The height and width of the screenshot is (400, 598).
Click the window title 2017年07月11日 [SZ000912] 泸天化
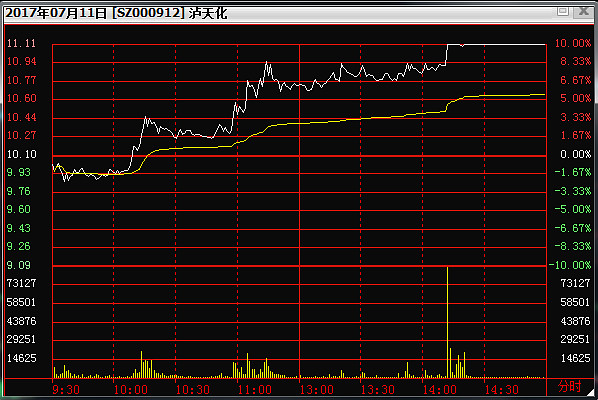tap(116, 13)
